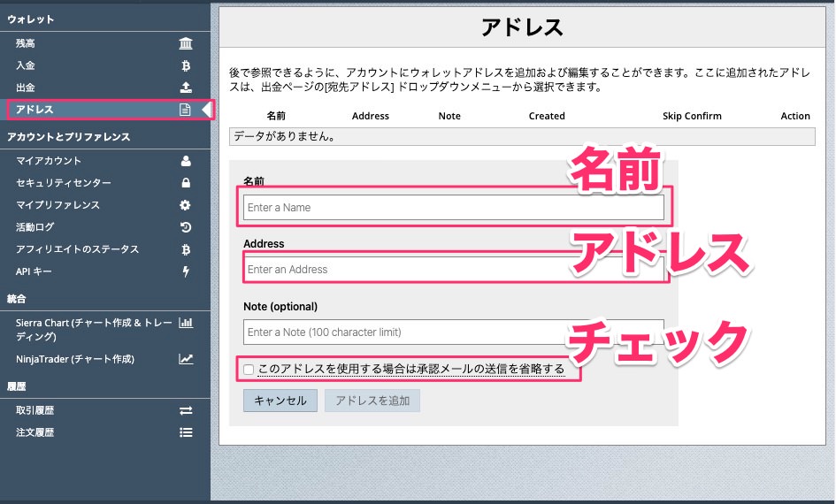Focus the Enter a Name field
This screenshot has width=836, height=504.
pyautogui.click(x=453, y=208)
